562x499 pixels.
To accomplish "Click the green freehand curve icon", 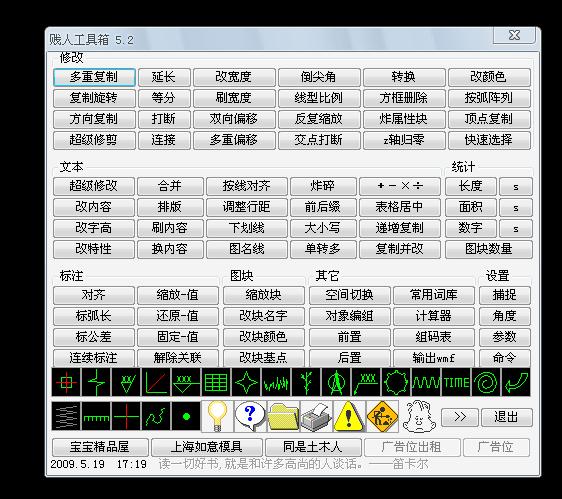I will click(156, 416).
